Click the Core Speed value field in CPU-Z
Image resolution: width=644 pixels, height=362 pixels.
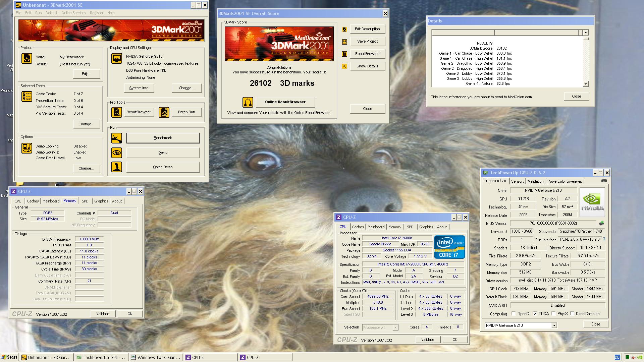click(378, 296)
